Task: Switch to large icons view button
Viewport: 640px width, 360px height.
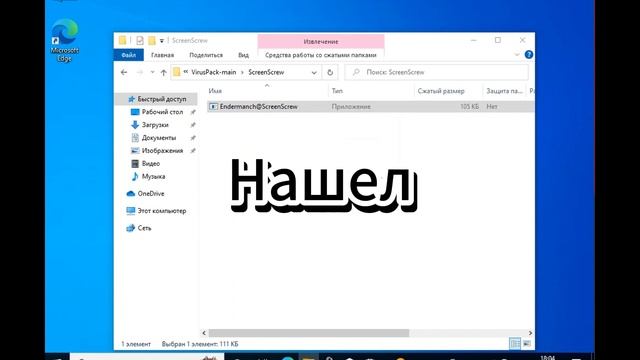Action: [x=527, y=344]
